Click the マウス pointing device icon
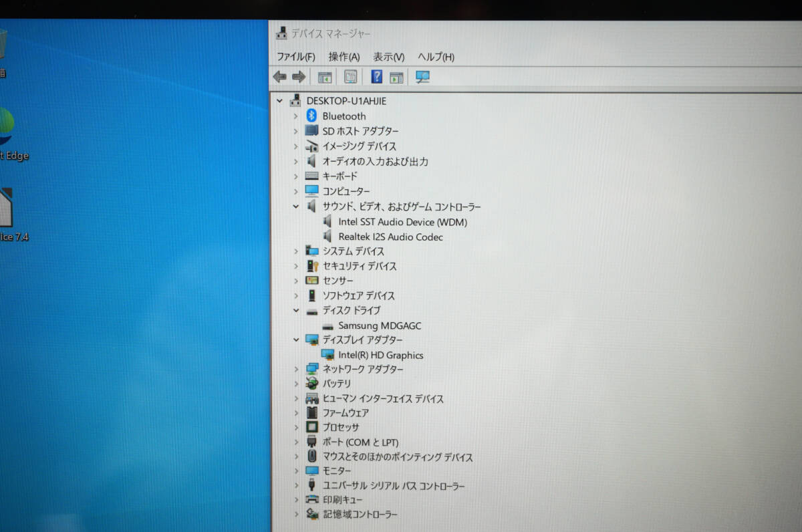 pyautogui.click(x=311, y=456)
